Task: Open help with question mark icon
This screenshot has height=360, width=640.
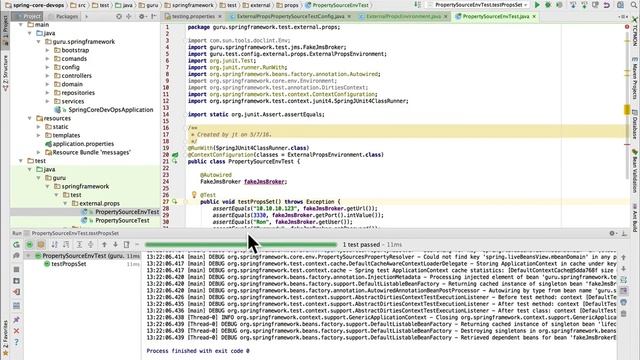Action: (x=16, y=342)
